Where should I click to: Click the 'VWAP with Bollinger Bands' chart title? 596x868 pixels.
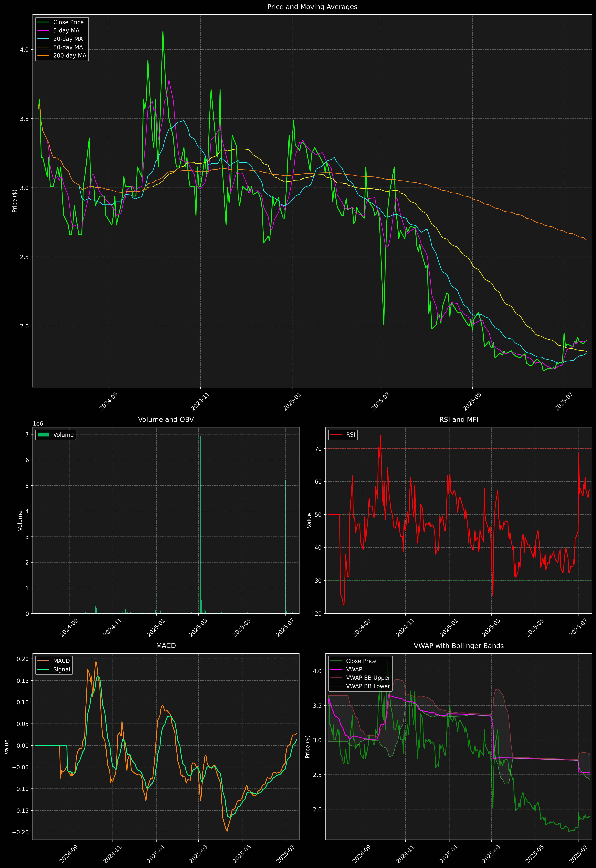click(459, 646)
